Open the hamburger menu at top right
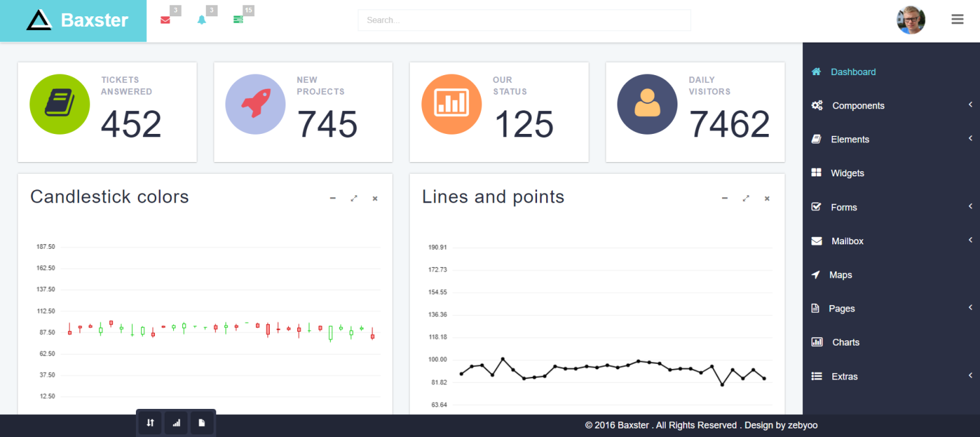Viewport: 980px width, 437px height. click(x=957, y=19)
